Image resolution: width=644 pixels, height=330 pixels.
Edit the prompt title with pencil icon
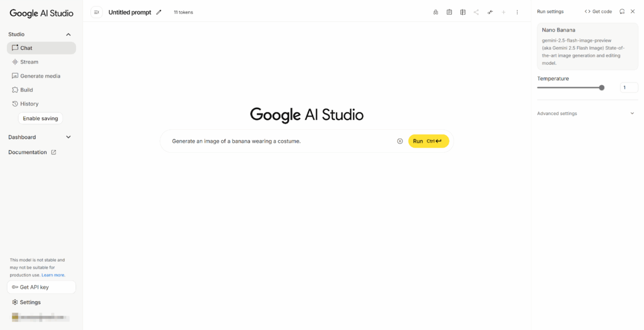coord(159,12)
